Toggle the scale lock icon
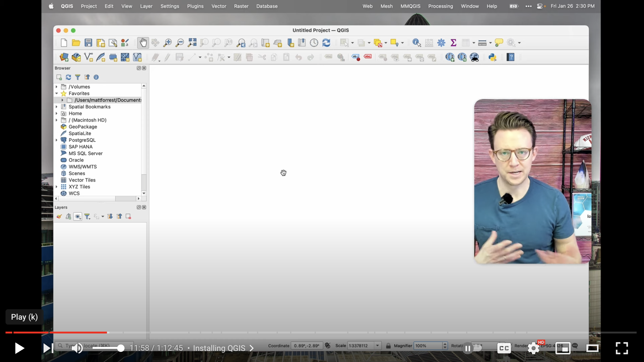This screenshot has height=362, width=644. click(388, 346)
